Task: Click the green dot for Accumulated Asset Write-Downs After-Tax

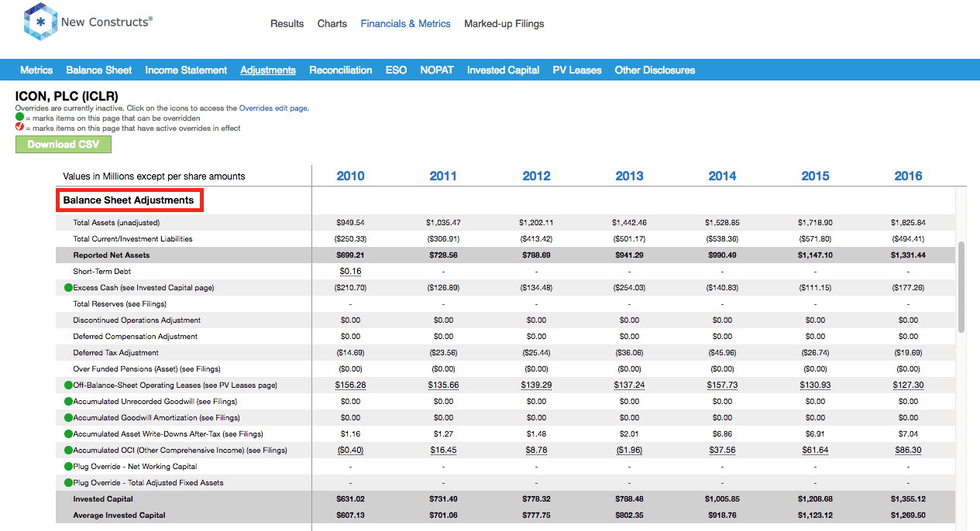Action: (x=68, y=433)
